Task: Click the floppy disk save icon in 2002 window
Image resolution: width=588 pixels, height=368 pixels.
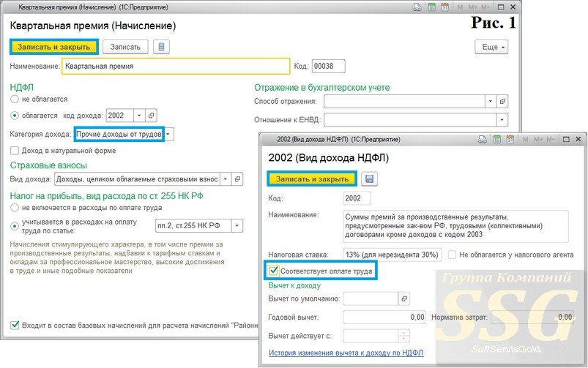Action: pyautogui.click(x=369, y=179)
